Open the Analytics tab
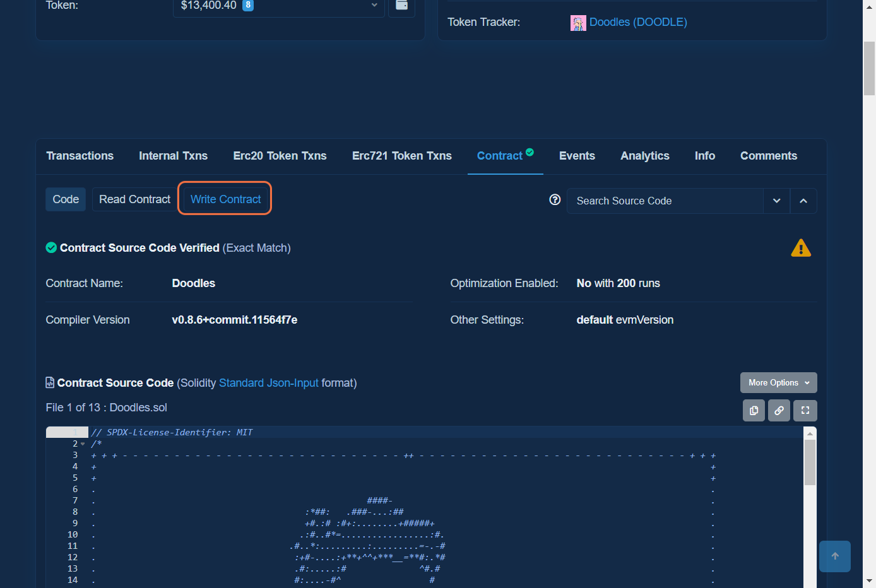876x588 pixels. click(x=644, y=156)
